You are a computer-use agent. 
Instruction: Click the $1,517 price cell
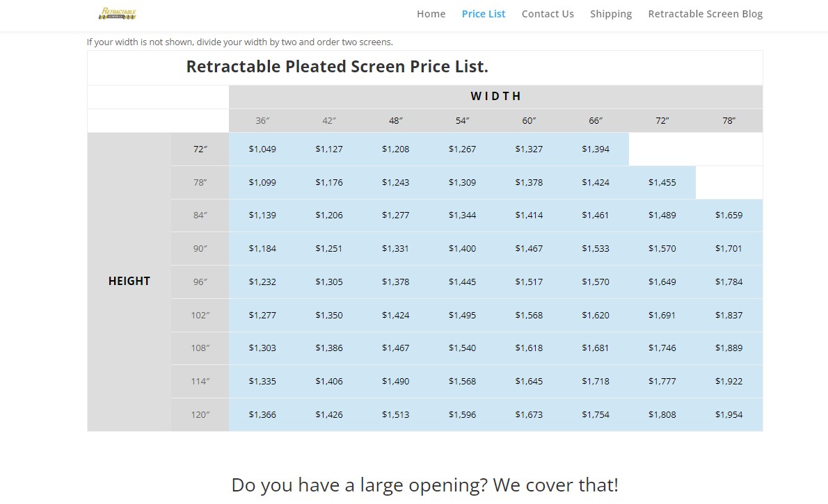(529, 282)
